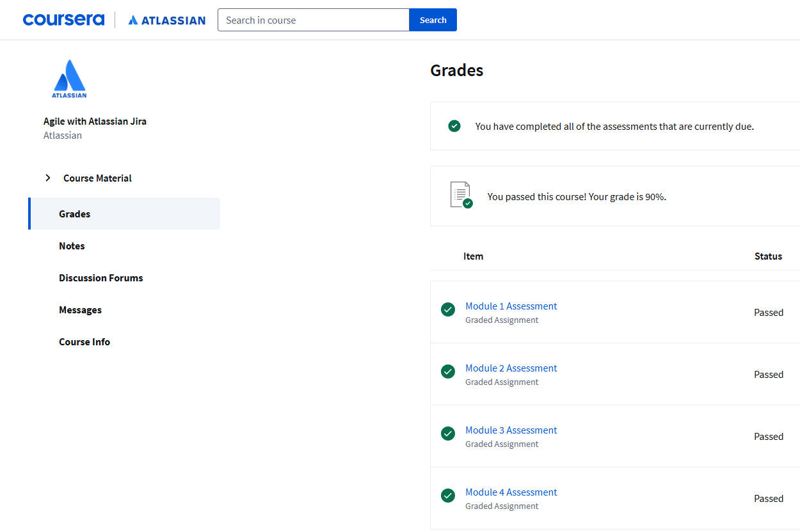
Task: Click the green check beside Module 4 Assessment
Action: click(x=448, y=496)
